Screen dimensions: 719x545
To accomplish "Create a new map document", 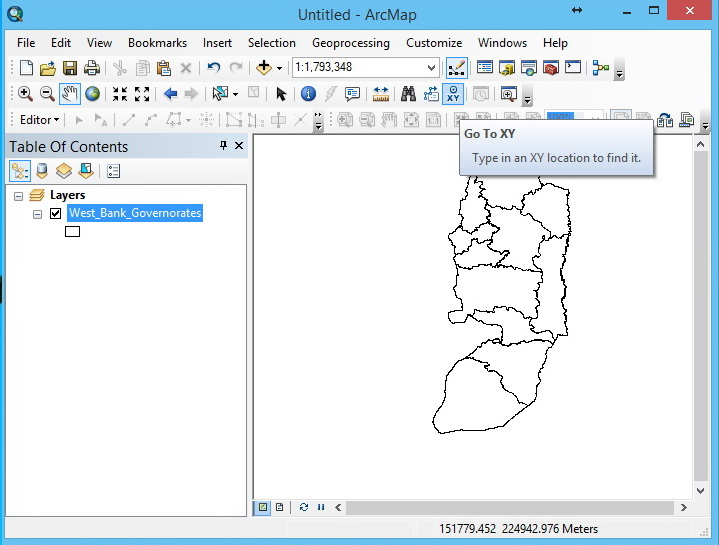I will 26,68.
